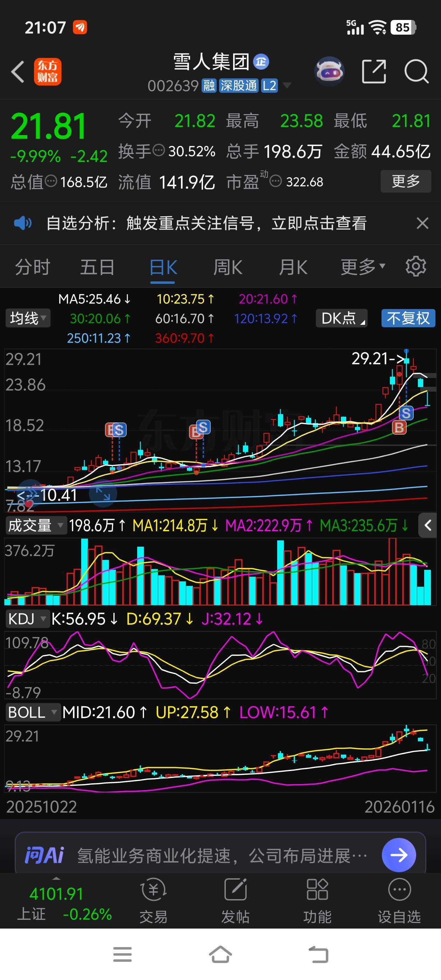Tap the speaker announcement icon
This screenshot has height=980, width=441.
click(x=23, y=223)
